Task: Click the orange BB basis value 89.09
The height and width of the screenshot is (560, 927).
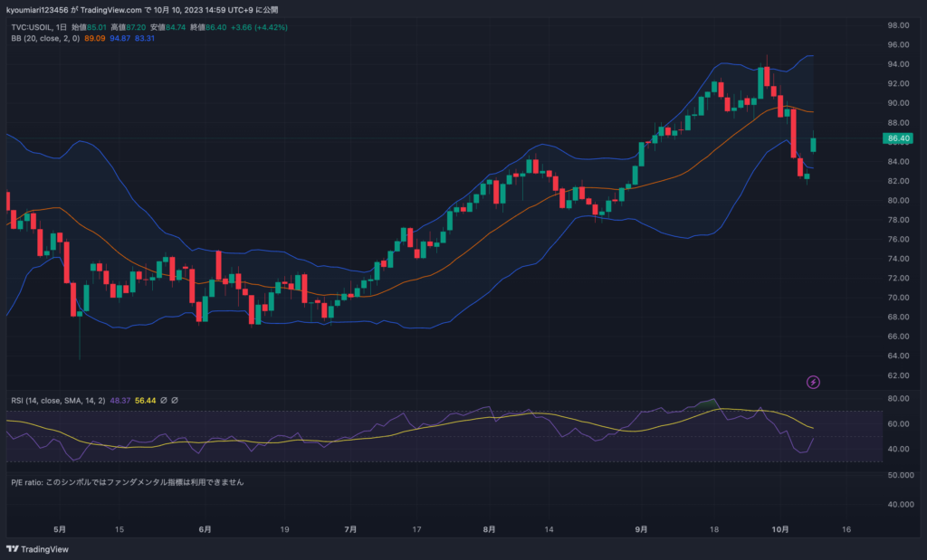Action: click(x=94, y=38)
